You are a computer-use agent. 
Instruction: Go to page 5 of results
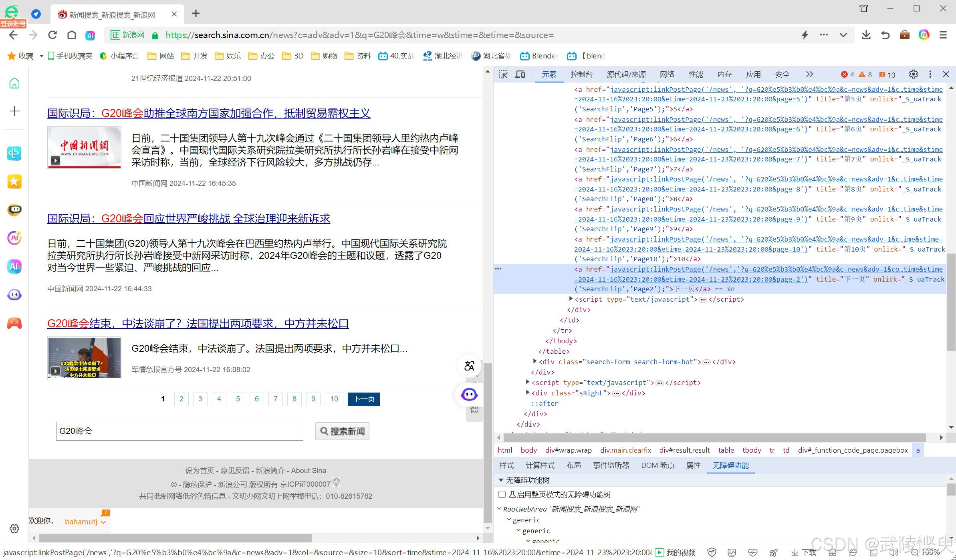coord(238,399)
